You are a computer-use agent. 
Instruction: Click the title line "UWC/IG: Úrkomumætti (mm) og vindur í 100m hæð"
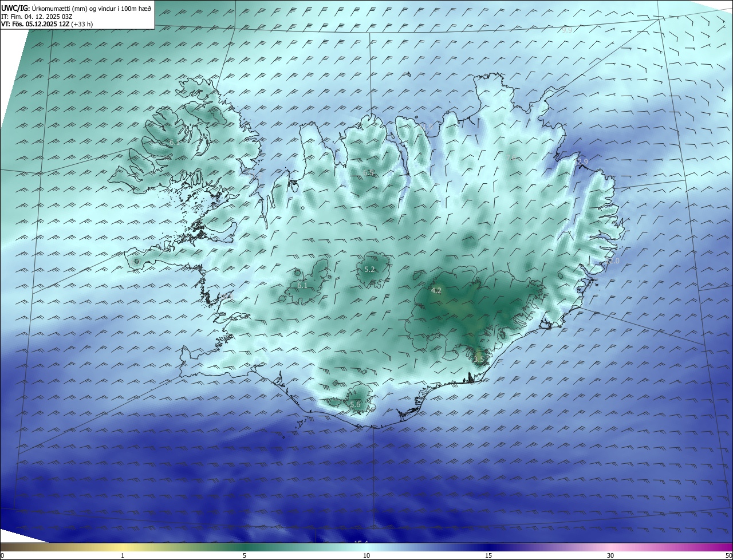tap(76, 8)
